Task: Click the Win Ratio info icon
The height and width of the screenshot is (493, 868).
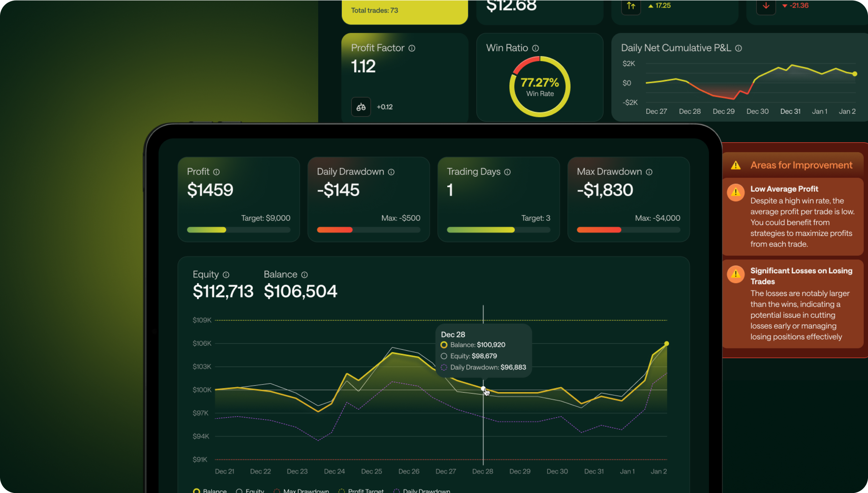Action: (x=535, y=48)
